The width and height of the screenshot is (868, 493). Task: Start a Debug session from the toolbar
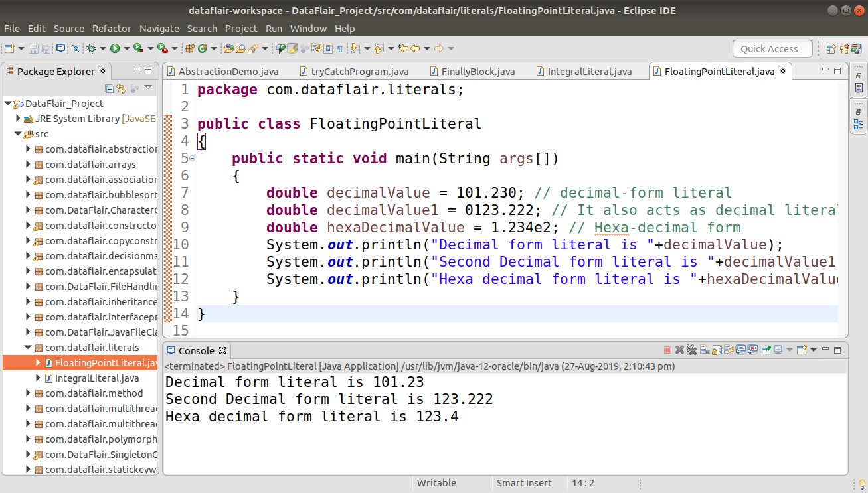(x=92, y=48)
